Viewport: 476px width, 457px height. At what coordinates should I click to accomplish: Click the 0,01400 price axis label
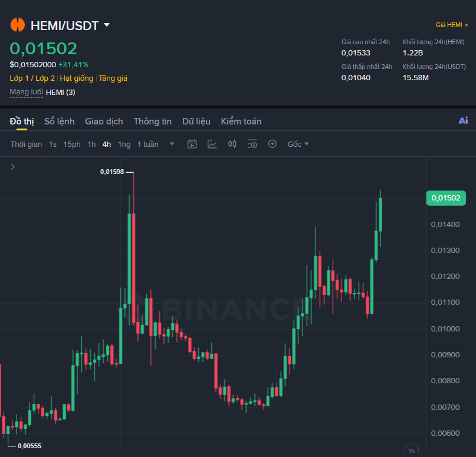click(x=445, y=225)
